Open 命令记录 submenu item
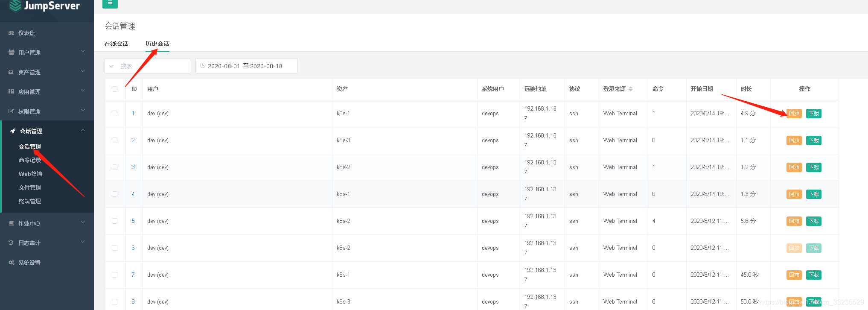868x310 pixels. 30,160
